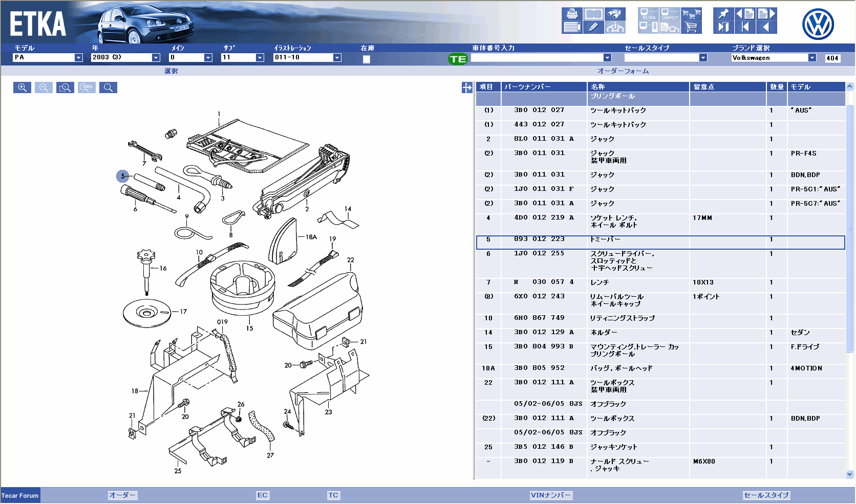The image size is (856, 504).
Task: Open the vehicle info icon
Action: coord(615,27)
